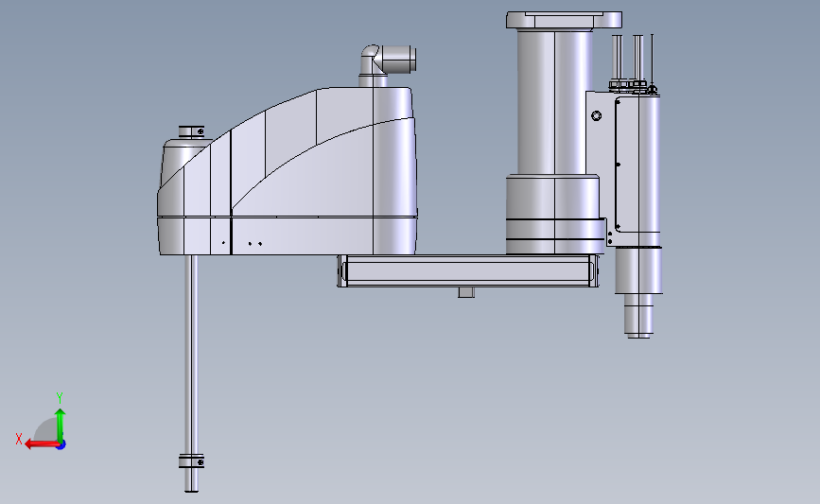
Task: Select the tall cylindrical motor column
Action: point(555,102)
